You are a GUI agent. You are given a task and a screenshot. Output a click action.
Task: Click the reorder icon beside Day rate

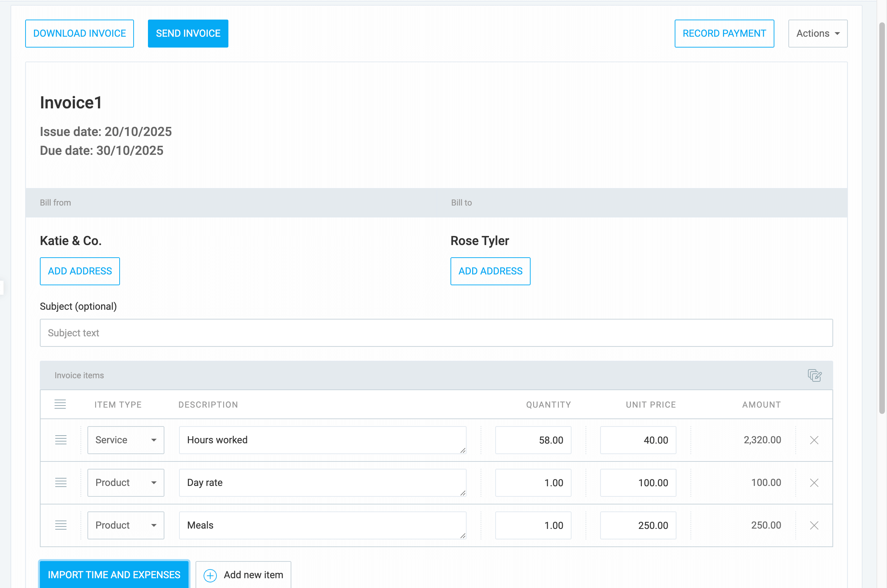point(61,483)
